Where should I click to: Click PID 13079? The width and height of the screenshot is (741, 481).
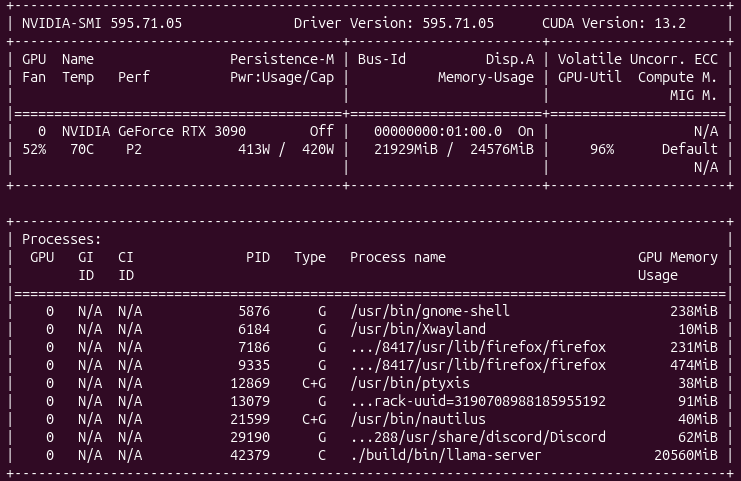(x=250, y=401)
